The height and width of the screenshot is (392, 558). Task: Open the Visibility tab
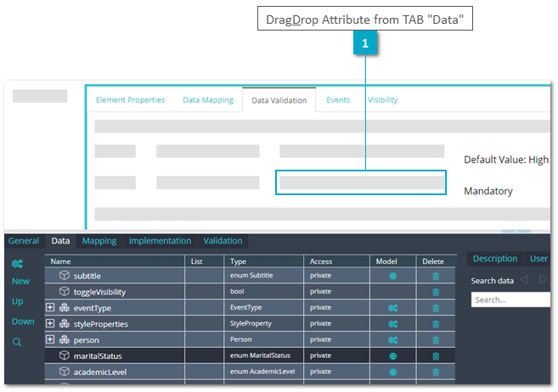tap(382, 100)
